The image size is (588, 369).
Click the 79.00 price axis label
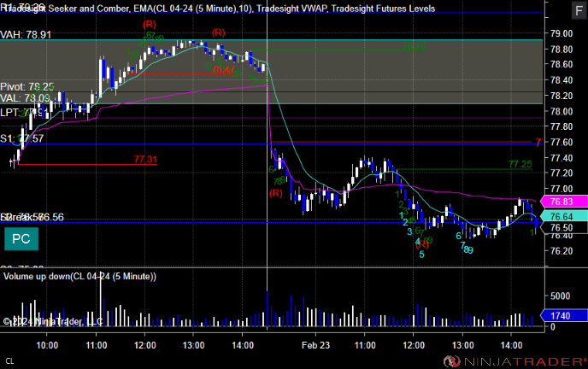point(562,33)
